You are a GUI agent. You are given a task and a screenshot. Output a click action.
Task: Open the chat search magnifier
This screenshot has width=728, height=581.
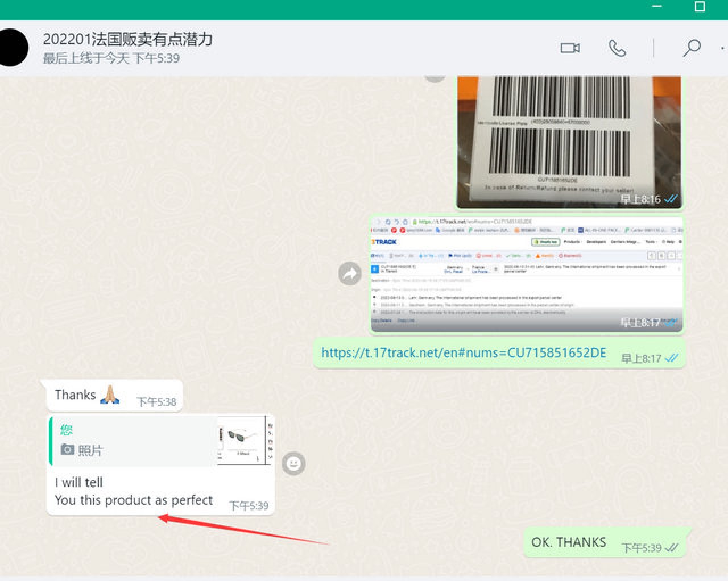691,48
